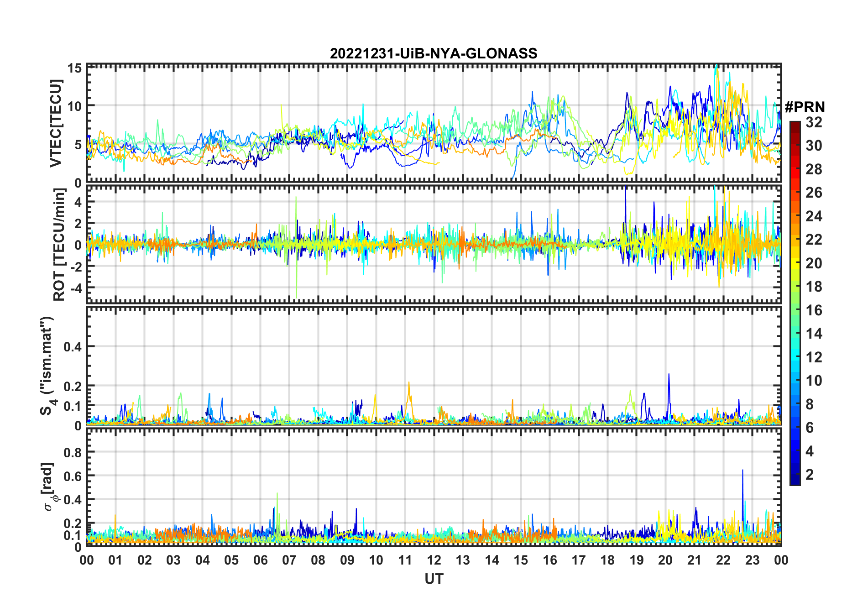Click inside the ROT time-series panel
This screenshot has width=868, height=607.
coord(434,244)
